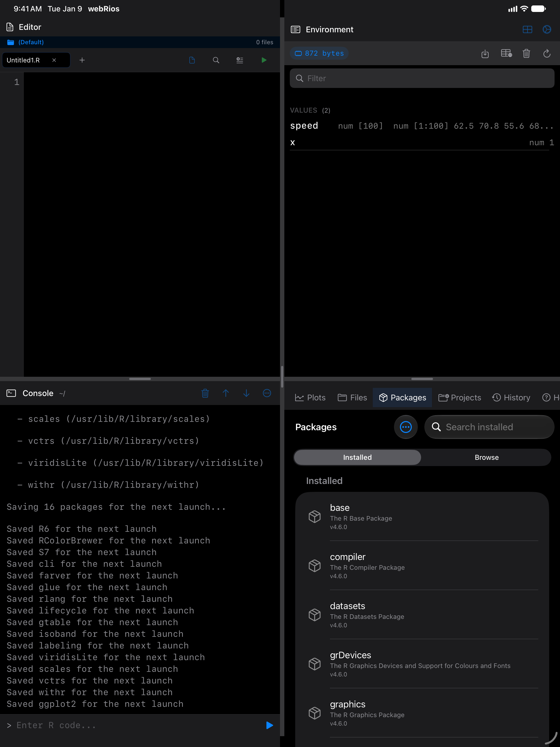Switch to the History tab
Image resolution: width=560 pixels, height=747 pixels.
[511, 397]
